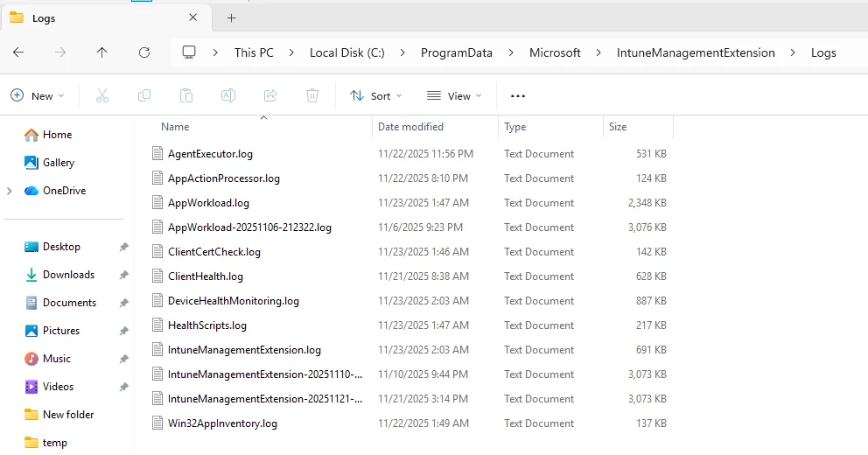Select the Logs tab
The height and width of the screenshot is (455, 868).
[107, 17]
